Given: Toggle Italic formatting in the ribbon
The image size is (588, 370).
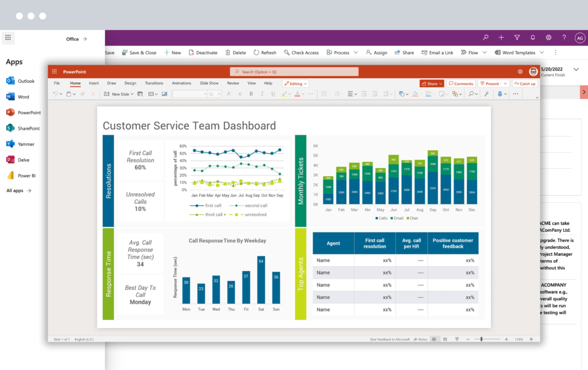Looking at the screenshot, I should 262,94.
